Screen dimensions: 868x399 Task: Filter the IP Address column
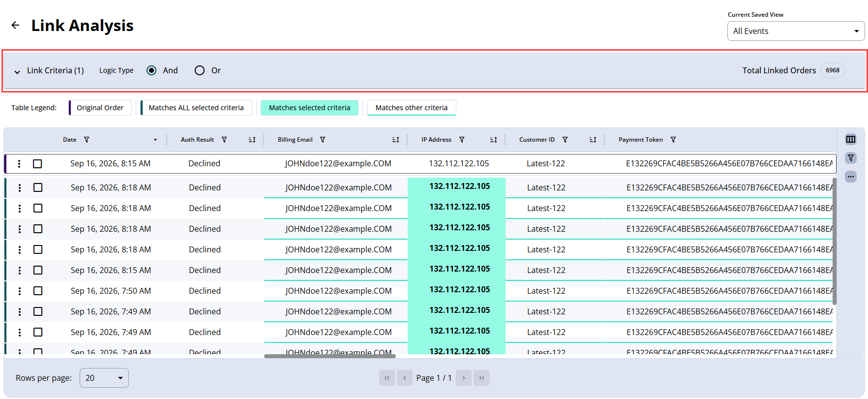(x=462, y=140)
